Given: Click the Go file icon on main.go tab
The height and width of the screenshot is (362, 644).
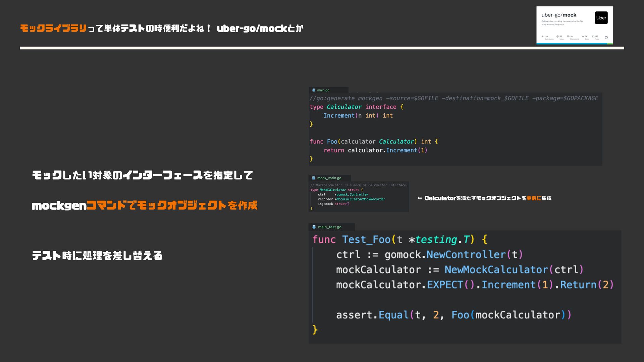Looking at the screenshot, I should (x=314, y=90).
